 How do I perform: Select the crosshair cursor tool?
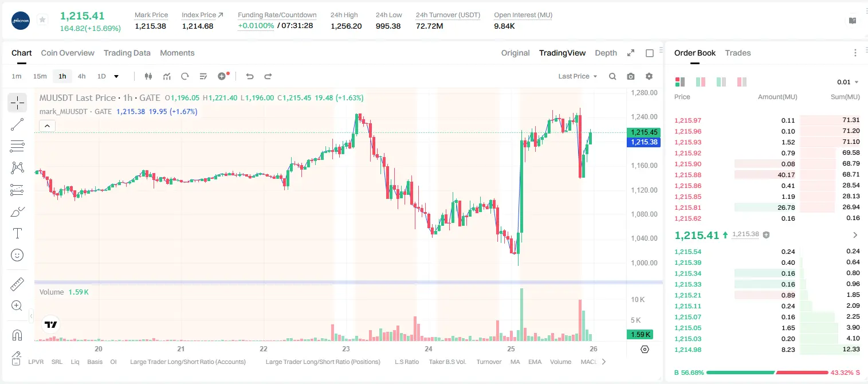pos(17,103)
